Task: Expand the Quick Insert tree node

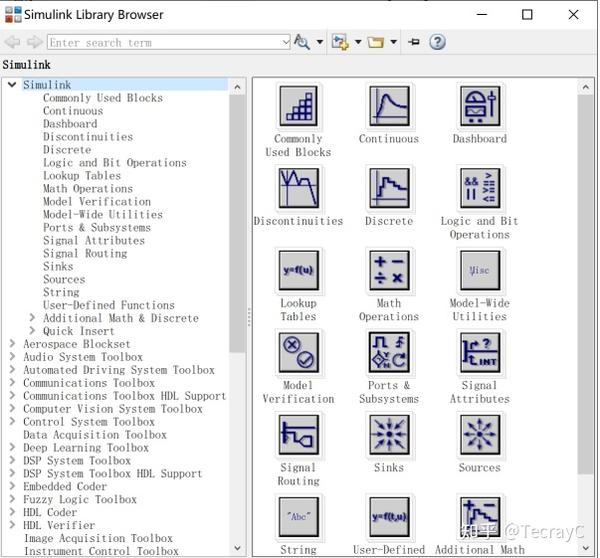Action: [33, 330]
